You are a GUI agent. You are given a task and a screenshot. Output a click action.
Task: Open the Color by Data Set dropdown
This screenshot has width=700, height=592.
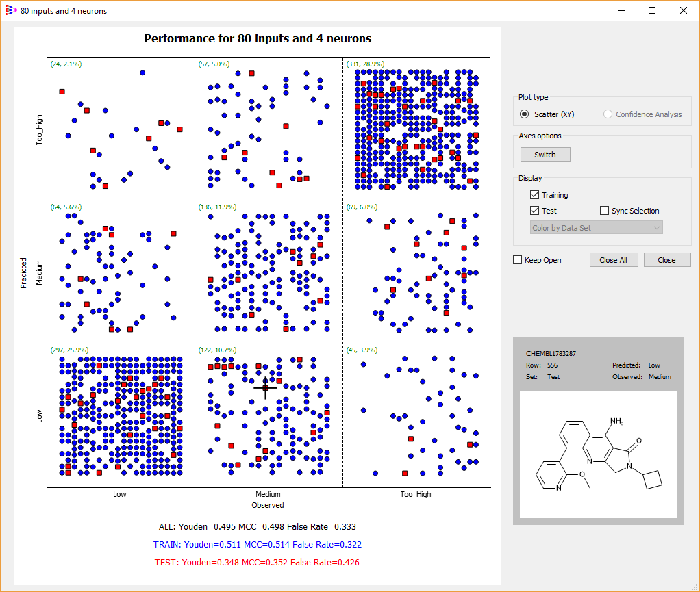(597, 227)
